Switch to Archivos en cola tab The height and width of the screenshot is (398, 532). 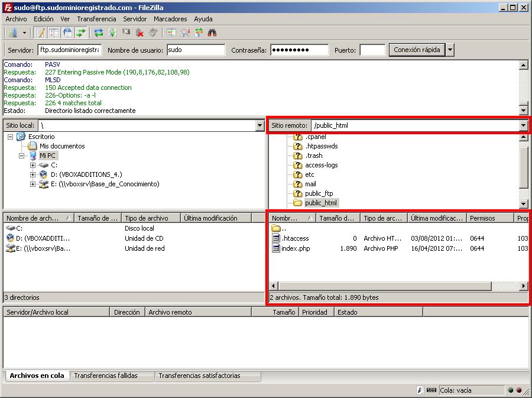[37, 376]
